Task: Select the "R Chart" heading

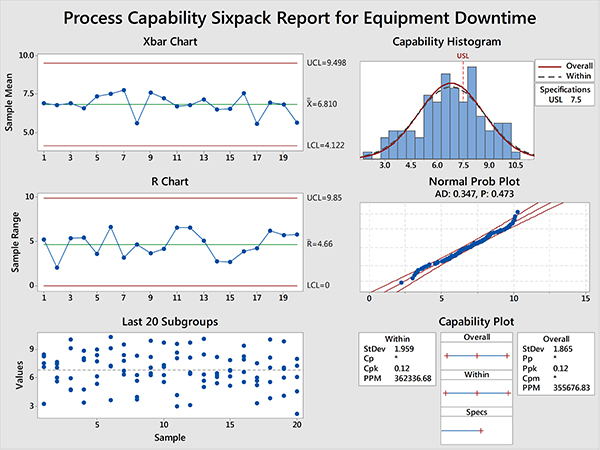Action: coord(170,181)
